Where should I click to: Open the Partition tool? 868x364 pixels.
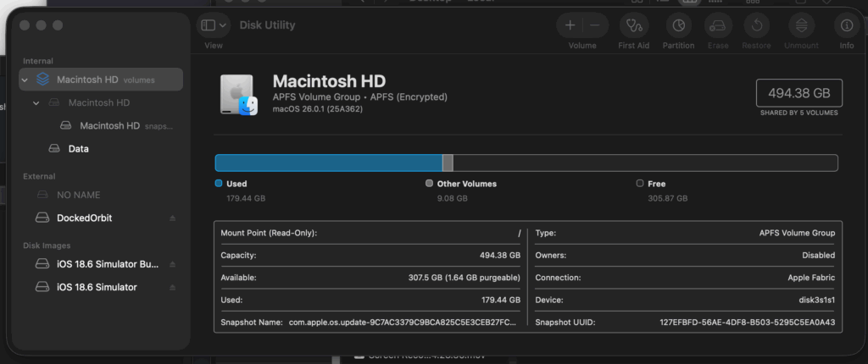point(678,25)
